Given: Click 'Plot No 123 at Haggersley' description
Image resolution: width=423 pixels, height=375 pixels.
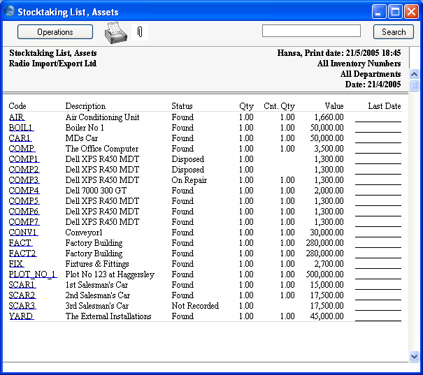Looking at the screenshot, I should click(x=110, y=274).
